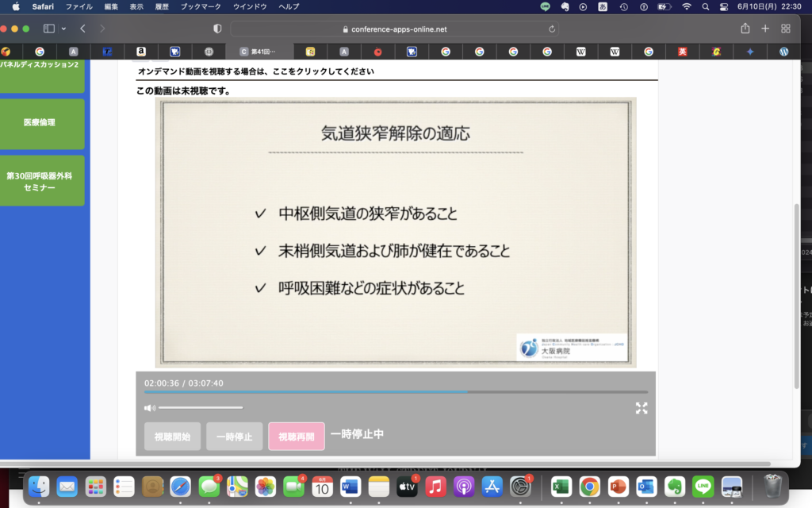Image resolution: width=812 pixels, height=508 pixels.
Task: Click the video progress bar
Action: pos(395,392)
